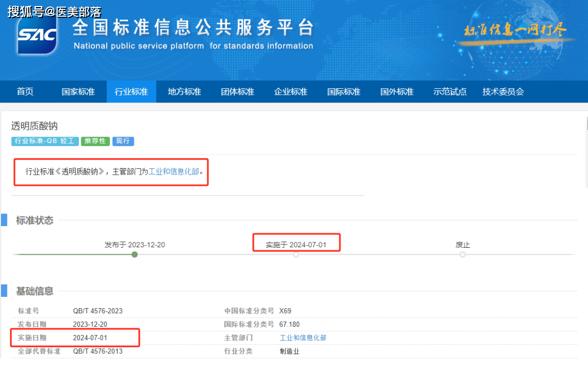Click the 废止 timeline marker circle

pyautogui.click(x=462, y=254)
